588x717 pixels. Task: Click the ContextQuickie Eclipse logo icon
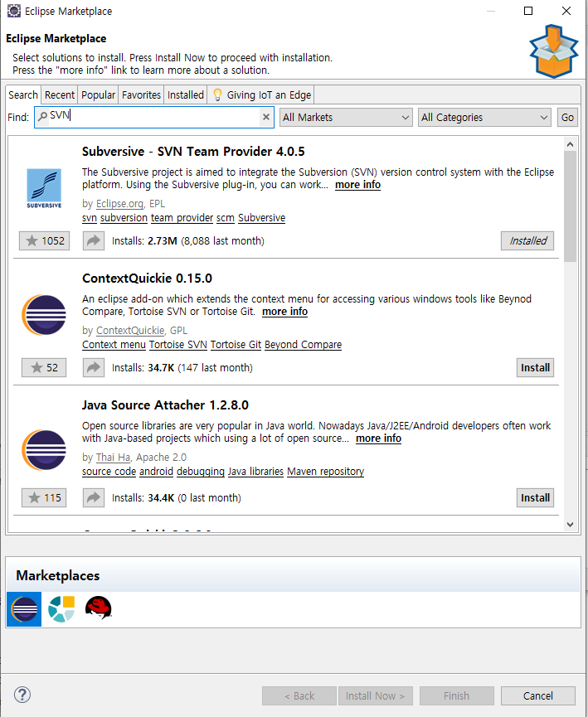(x=44, y=315)
